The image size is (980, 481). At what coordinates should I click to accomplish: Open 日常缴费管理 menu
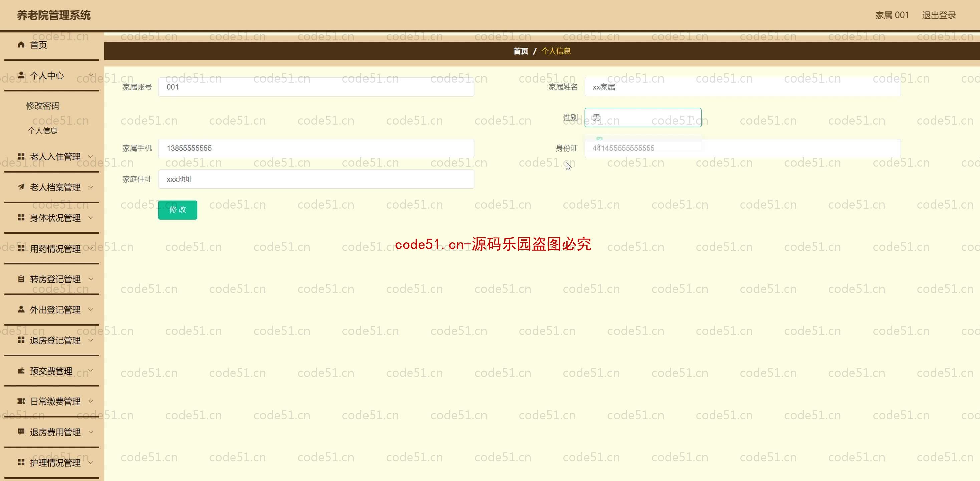coord(51,401)
